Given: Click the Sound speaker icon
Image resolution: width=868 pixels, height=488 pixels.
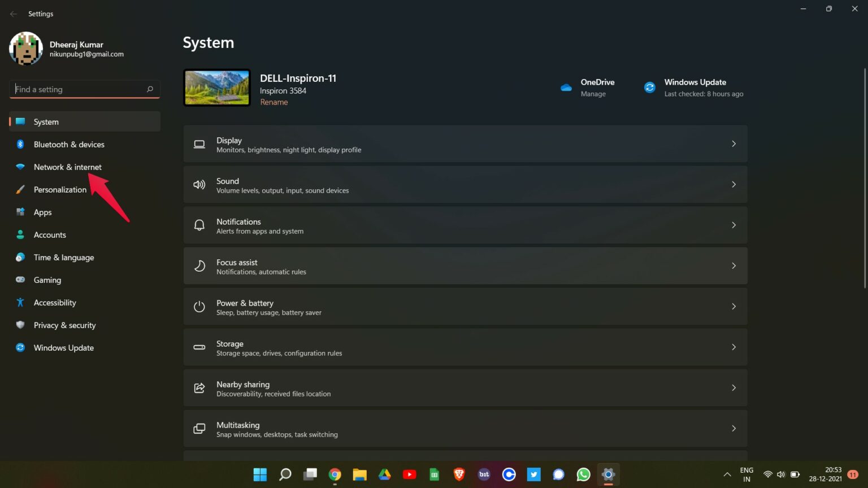Looking at the screenshot, I should tap(199, 184).
